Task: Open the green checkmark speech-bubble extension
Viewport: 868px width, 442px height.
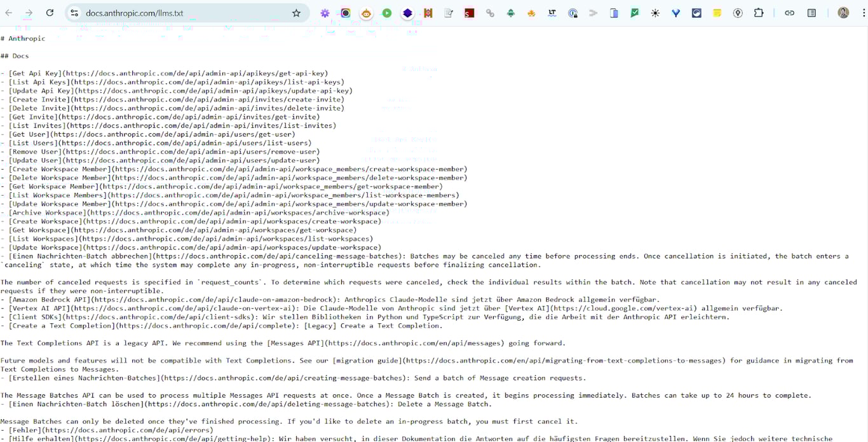Action: [635, 13]
